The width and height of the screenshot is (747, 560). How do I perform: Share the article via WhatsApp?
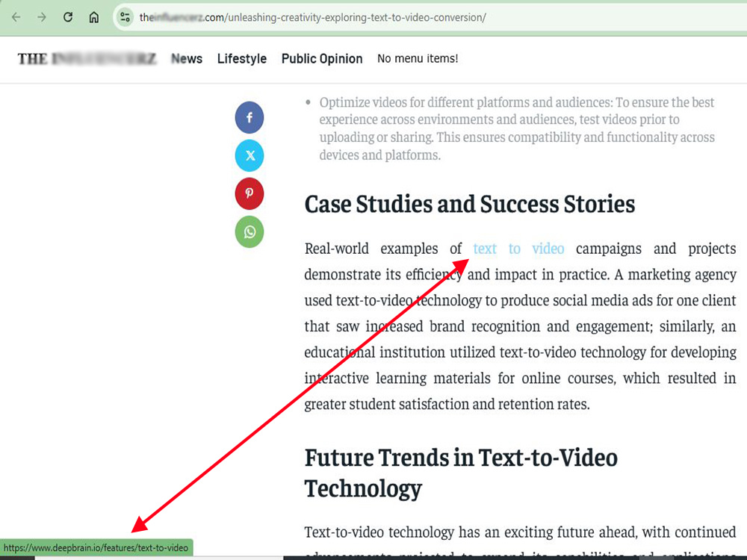(249, 231)
